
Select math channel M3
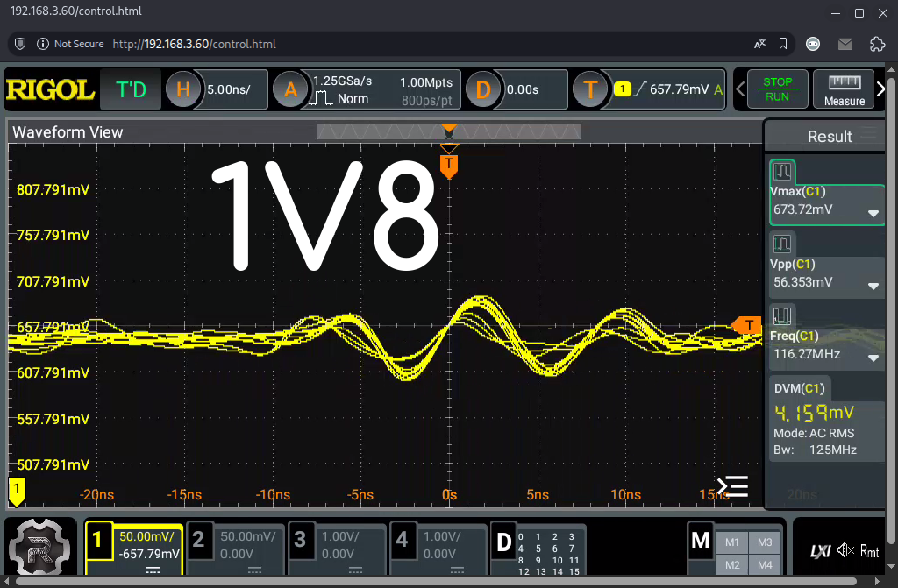[x=765, y=542]
